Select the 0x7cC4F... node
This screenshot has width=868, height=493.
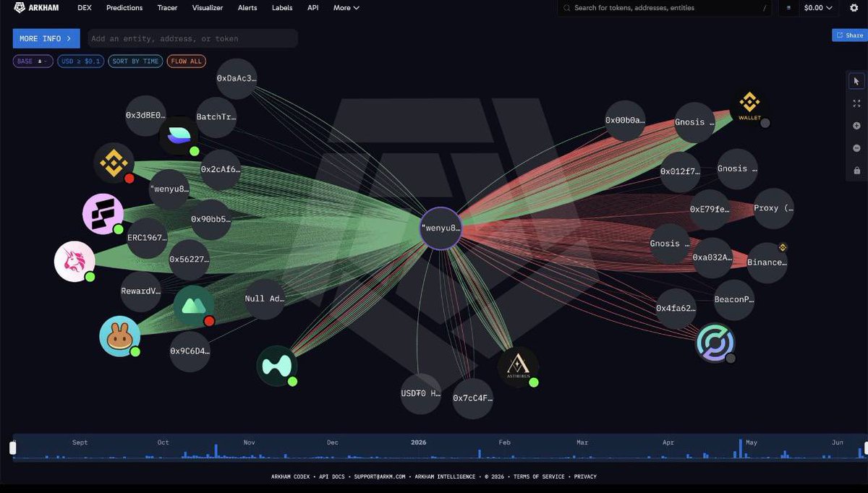(472, 398)
